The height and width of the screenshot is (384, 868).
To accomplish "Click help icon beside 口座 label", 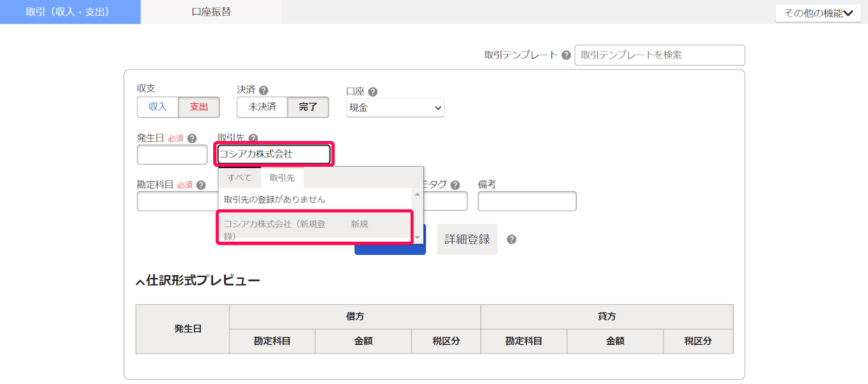I will [373, 92].
